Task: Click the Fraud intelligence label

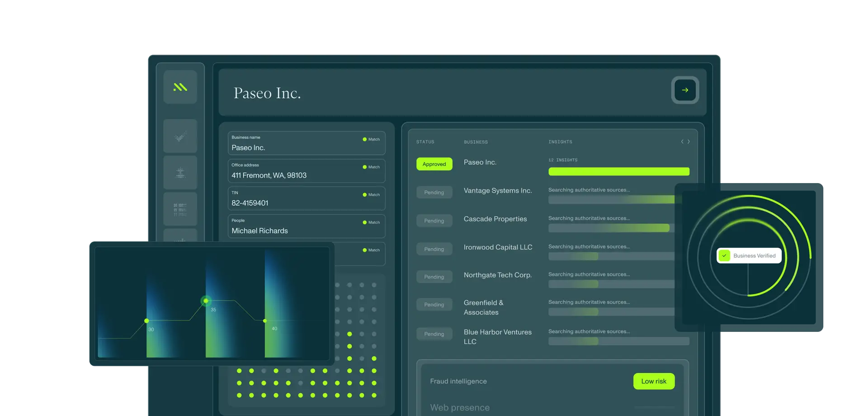Action: click(458, 381)
